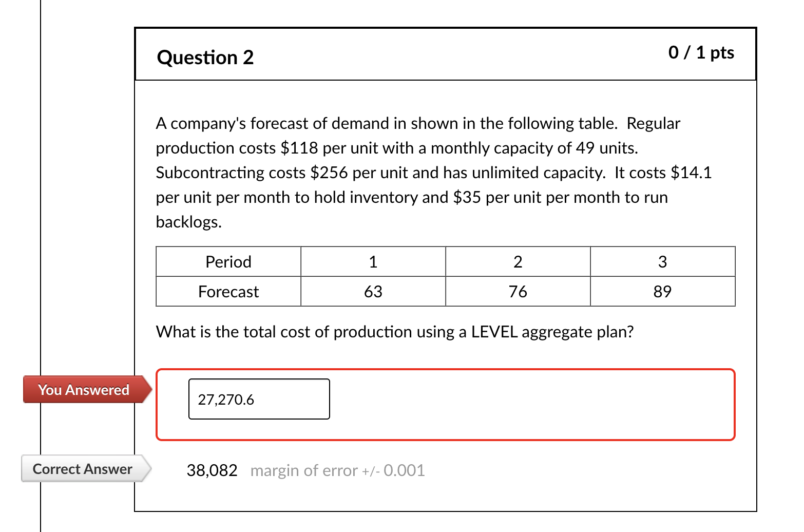Screen dimensions: 804x532
Task: Select the LEVEL aggregate plan question text
Action: (x=394, y=332)
